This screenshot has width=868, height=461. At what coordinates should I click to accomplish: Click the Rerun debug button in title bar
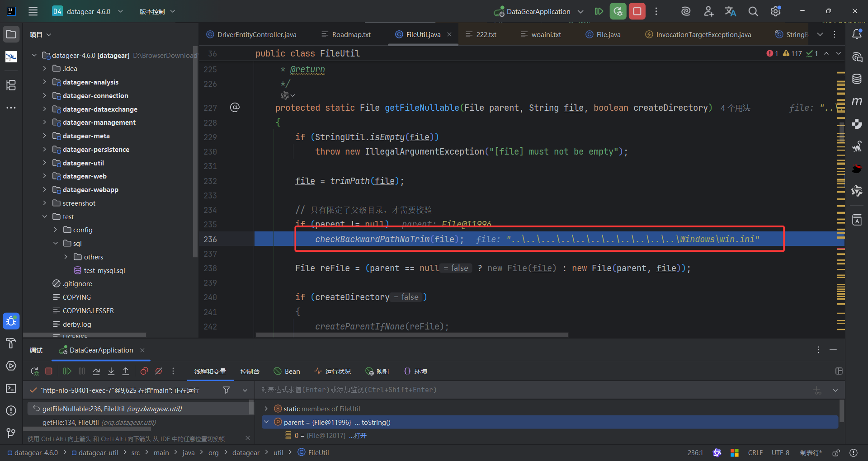point(618,11)
